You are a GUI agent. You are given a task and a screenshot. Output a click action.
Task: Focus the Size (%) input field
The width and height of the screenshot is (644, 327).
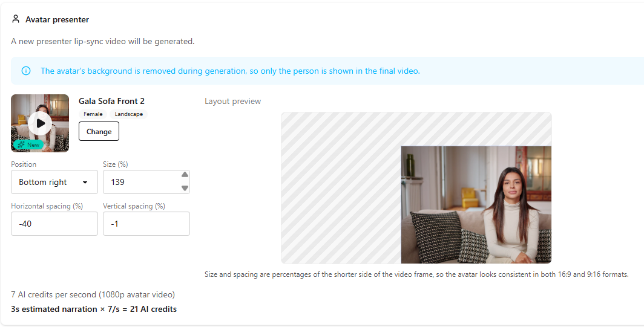(x=142, y=182)
